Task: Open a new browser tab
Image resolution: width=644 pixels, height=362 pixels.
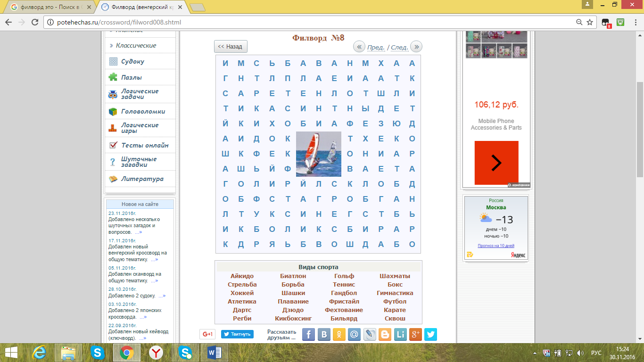Action: (x=197, y=7)
